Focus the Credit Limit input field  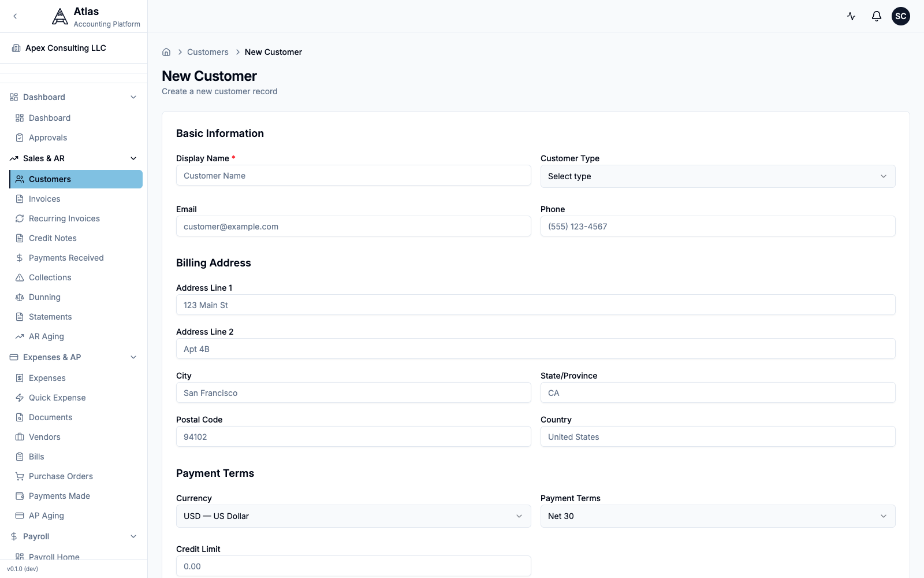tap(353, 566)
